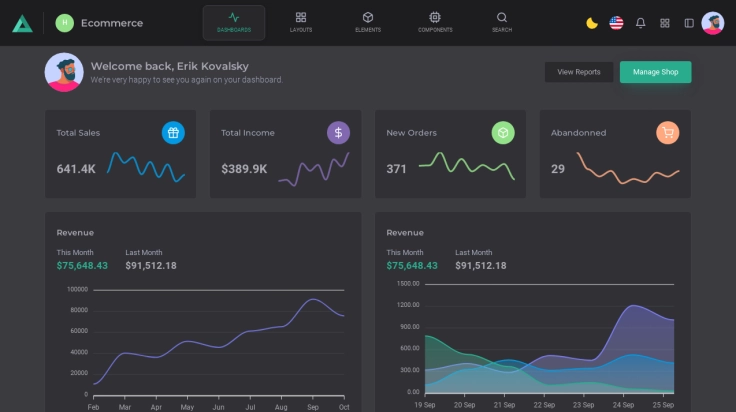The height and width of the screenshot is (412, 736).
Task: Open the Components menu
Action: [x=435, y=22]
